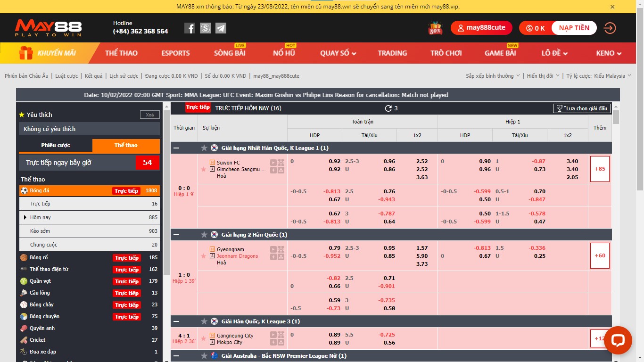Click the video stream icon for Gyeongnam match

coord(273,249)
